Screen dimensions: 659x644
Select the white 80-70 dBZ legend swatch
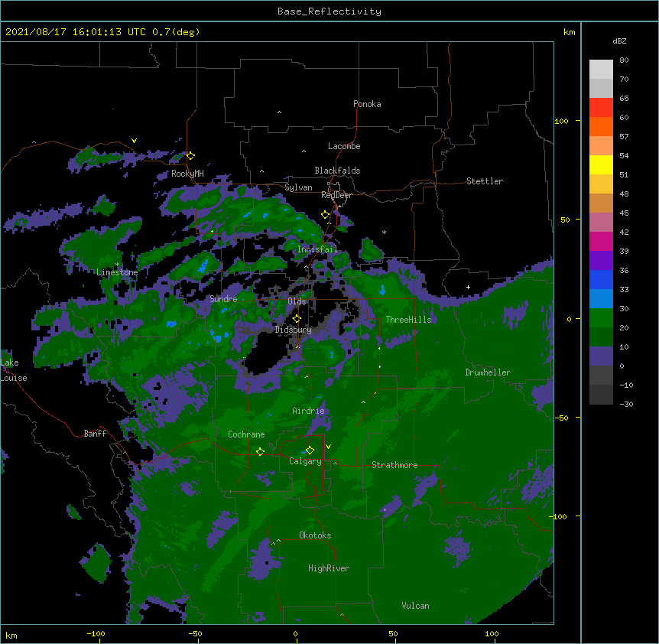[x=601, y=70]
